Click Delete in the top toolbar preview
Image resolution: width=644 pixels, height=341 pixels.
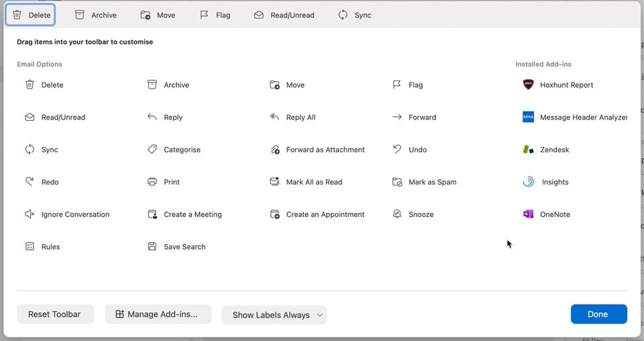pos(30,15)
